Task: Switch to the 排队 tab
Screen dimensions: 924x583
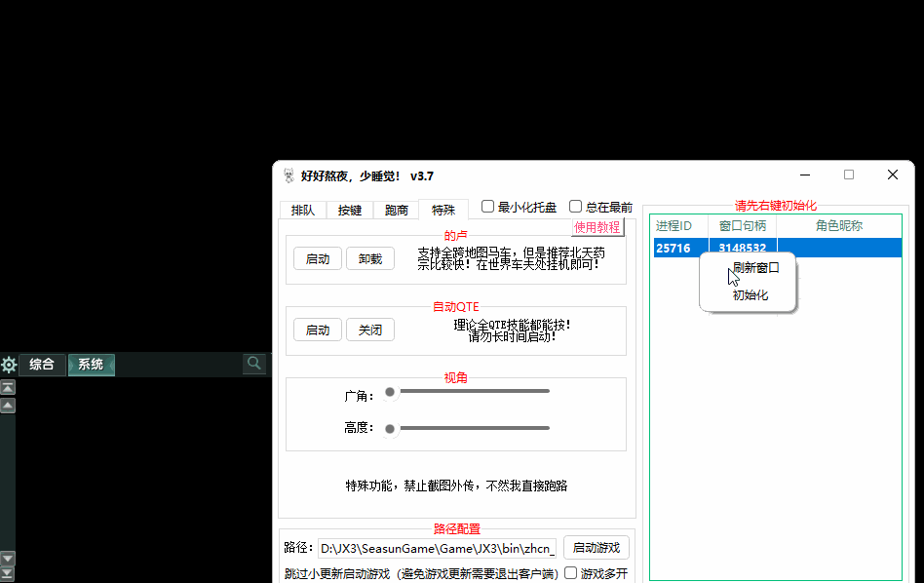Action: click(302, 209)
